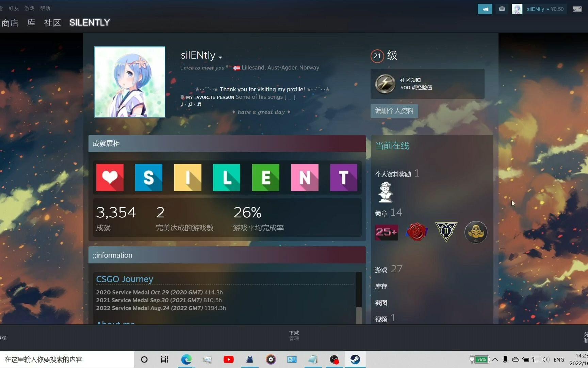Open 个人资料奖励 profile awards link

(397, 174)
